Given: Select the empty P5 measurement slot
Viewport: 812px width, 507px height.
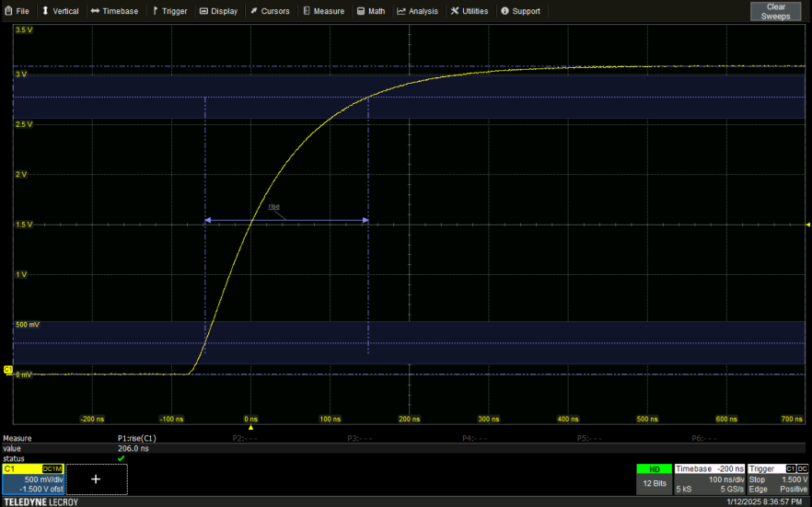Looking at the screenshot, I should (589, 438).
